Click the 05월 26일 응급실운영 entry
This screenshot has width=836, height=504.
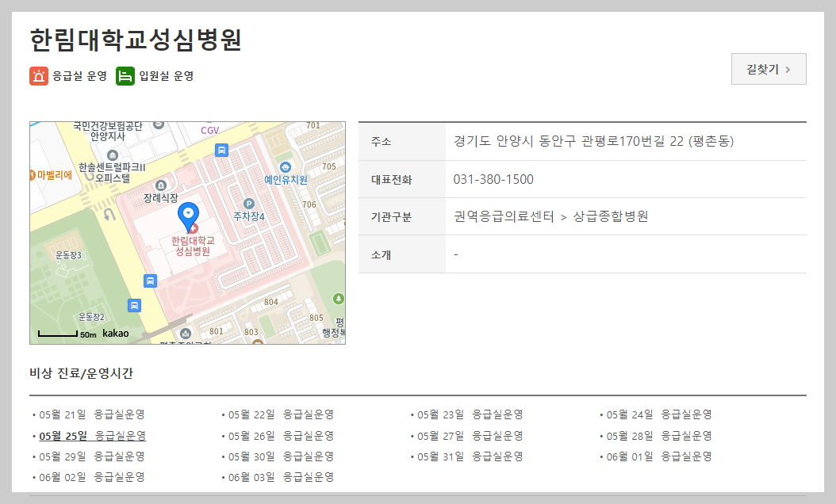281,436
